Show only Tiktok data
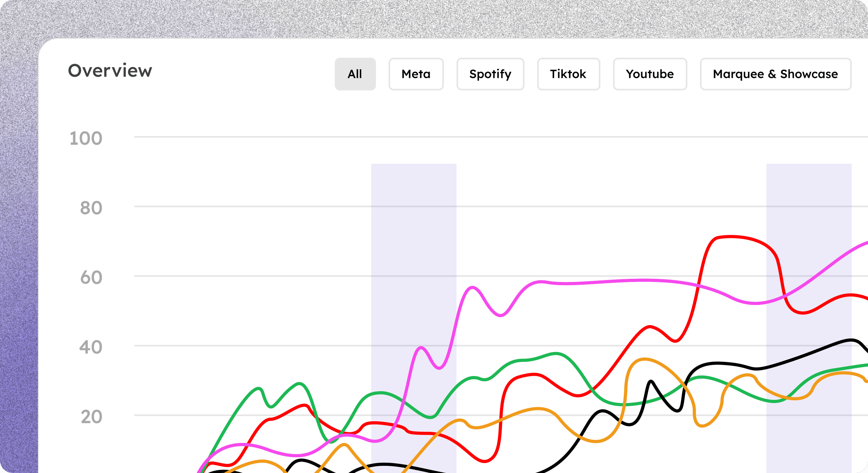868x473 pixels. (x=568, y=74)
